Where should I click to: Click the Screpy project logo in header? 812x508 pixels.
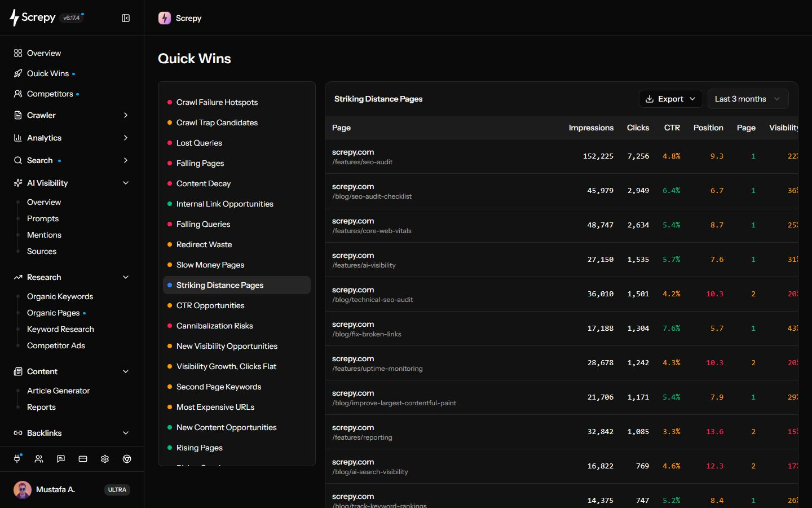click(165, 18)
